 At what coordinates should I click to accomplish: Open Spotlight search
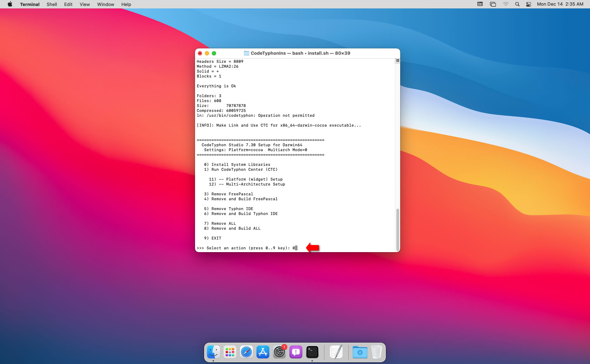517,4
